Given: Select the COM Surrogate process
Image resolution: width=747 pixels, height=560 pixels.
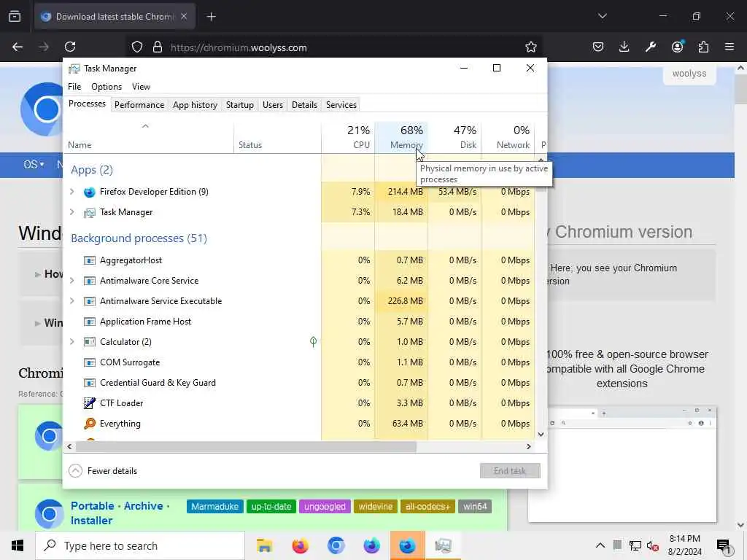Looking at the screenshot, I should click(298, 362).
